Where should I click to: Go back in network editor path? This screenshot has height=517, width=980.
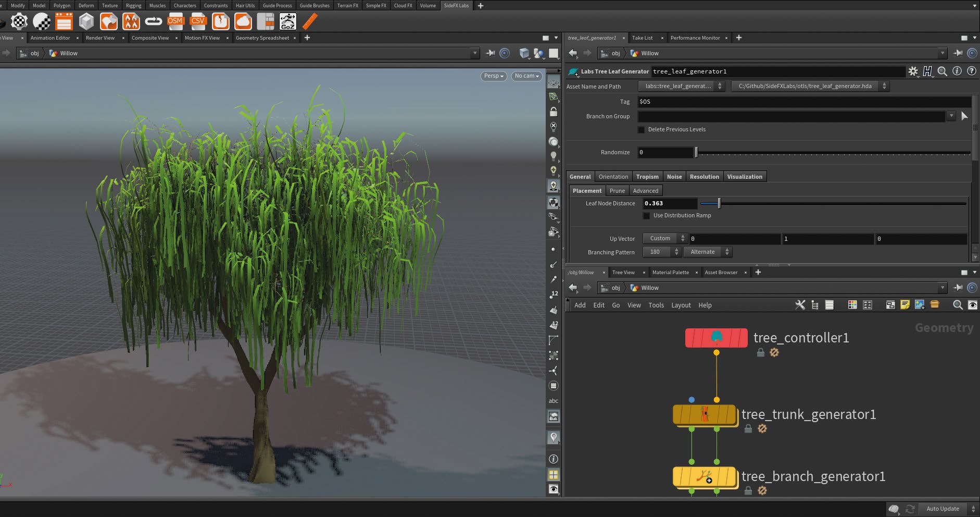573,288
